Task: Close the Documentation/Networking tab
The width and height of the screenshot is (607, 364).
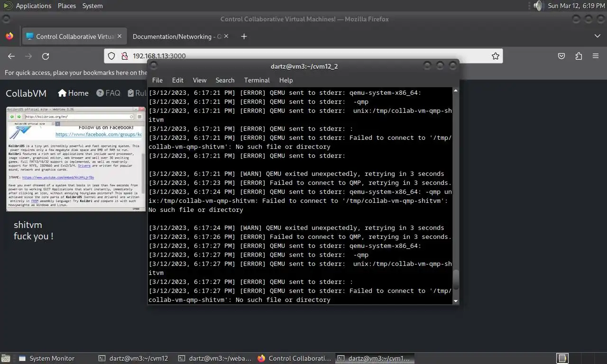Action: (x=226, y=36)
